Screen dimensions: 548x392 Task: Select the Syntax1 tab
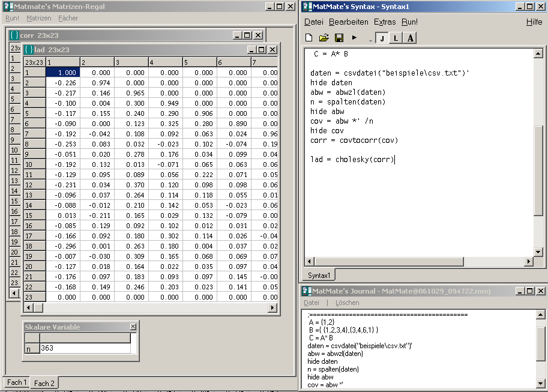coord(319,274)
